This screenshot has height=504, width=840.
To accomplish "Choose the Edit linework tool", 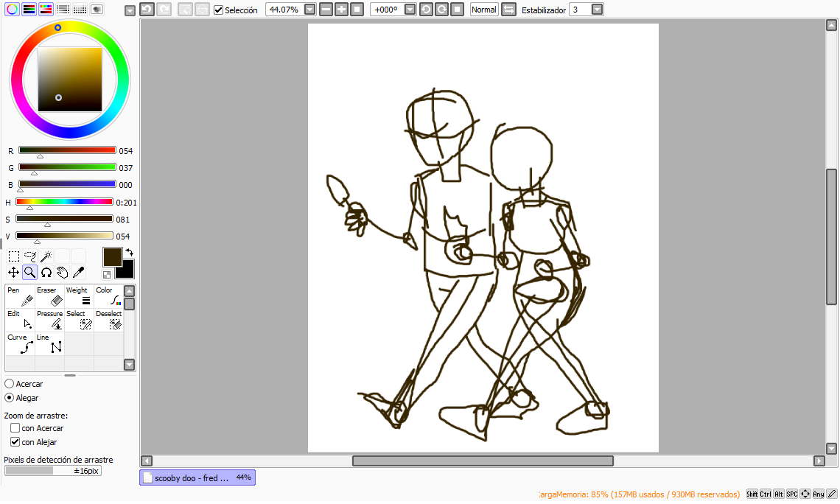I will (x=21, y=320).
